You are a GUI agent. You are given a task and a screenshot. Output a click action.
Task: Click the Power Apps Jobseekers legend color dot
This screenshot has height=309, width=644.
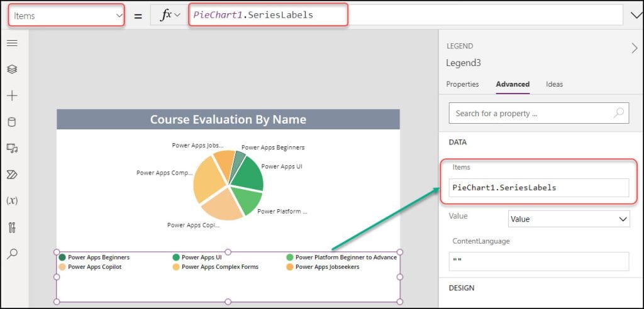[290, 267]
